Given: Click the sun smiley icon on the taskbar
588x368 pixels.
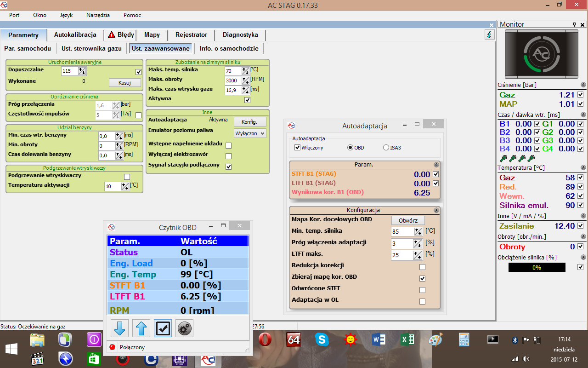Looking at the screenshot, I should point(351,340).
